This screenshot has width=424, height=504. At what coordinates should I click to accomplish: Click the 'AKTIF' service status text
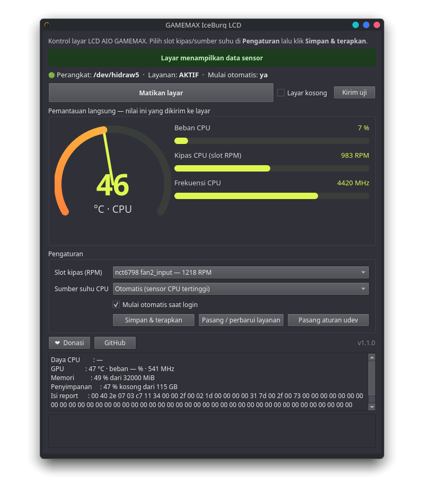coord(189,75)
